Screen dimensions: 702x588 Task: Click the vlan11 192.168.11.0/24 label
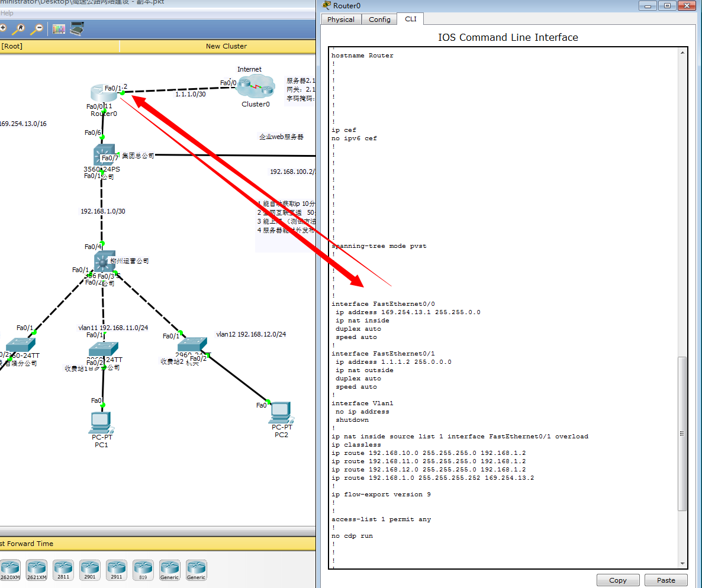[x=113, y=328]
